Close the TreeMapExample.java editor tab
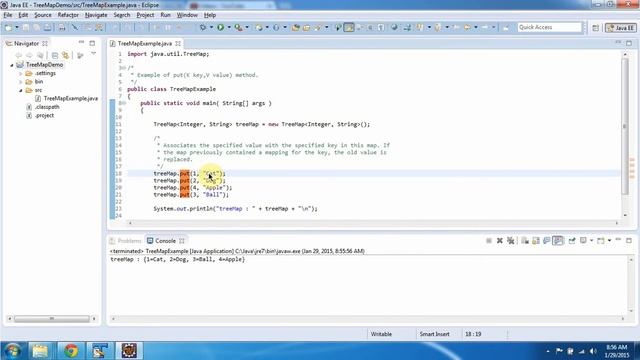 pos(178,43)
